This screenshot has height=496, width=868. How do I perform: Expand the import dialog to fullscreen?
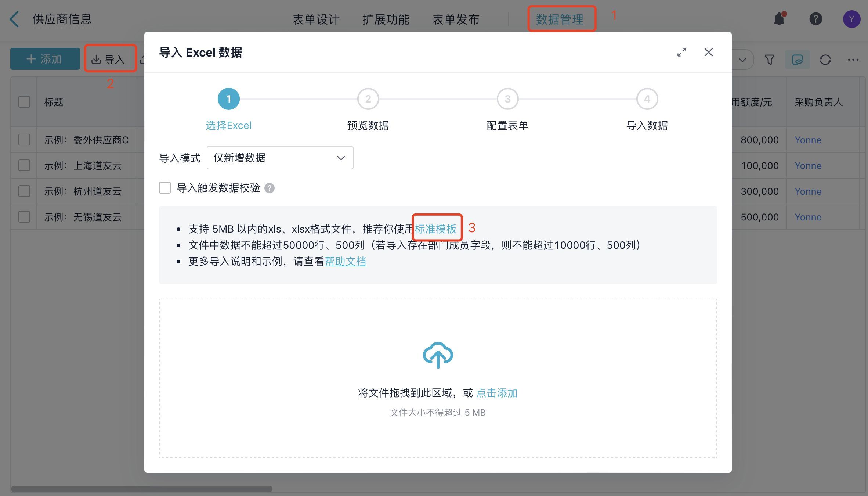click(681, 52)
